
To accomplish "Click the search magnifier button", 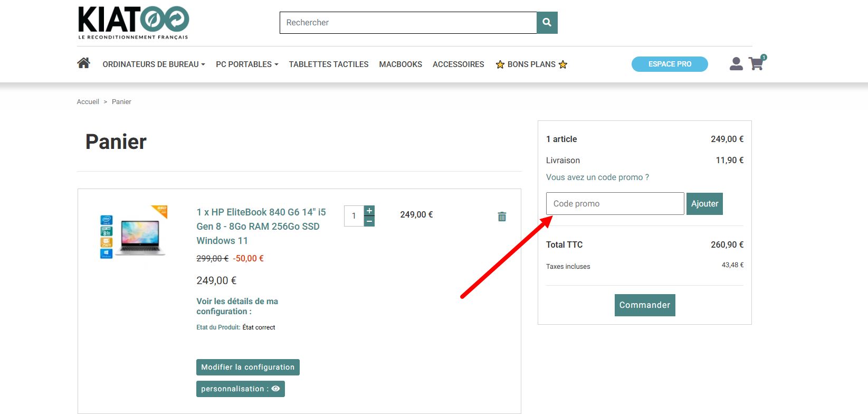I will [547, 23].
